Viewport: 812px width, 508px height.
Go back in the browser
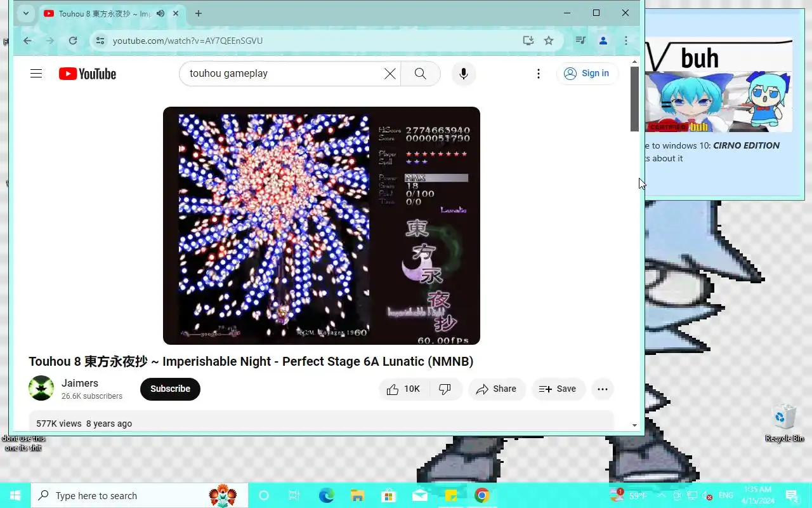point(27,41)
